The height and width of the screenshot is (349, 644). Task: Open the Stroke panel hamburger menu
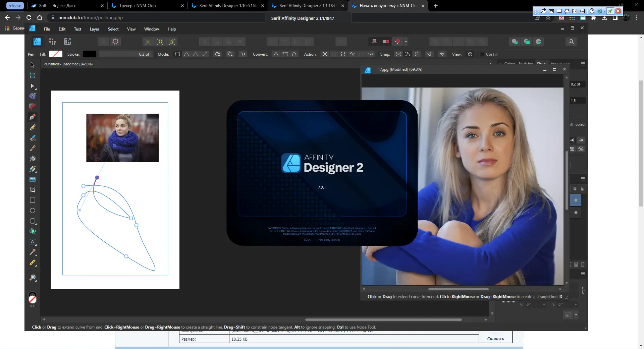(583, 64)
